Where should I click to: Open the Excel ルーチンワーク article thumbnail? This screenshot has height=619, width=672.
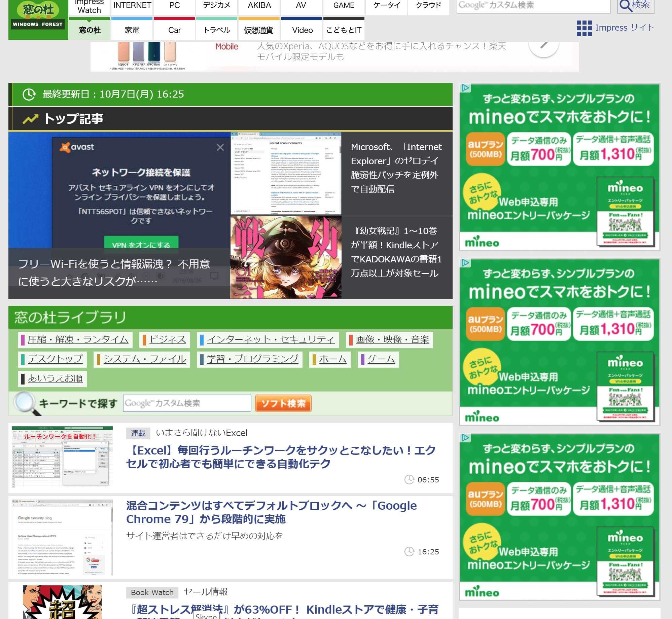(x=62, y=457)
